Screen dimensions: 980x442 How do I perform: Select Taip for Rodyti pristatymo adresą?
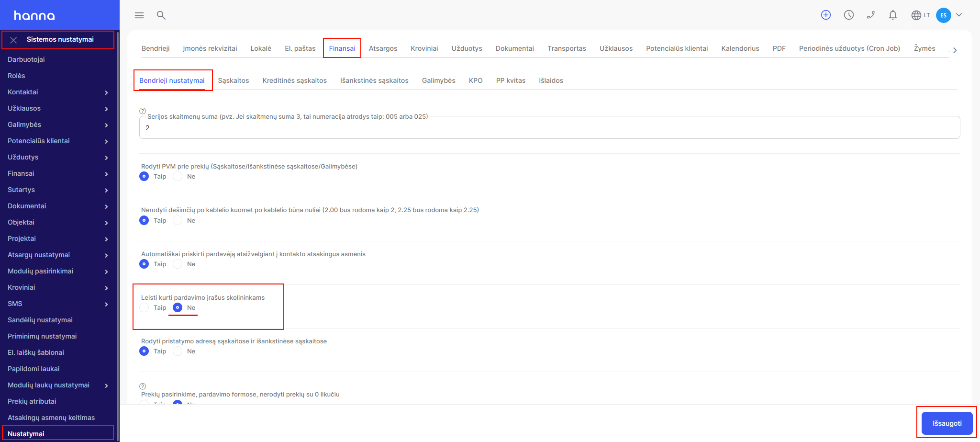point(144,351)
